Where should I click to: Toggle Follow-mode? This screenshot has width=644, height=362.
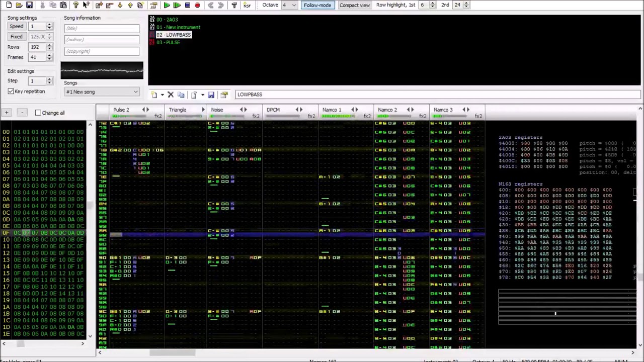pyautogui.click(x=317, y=5)
